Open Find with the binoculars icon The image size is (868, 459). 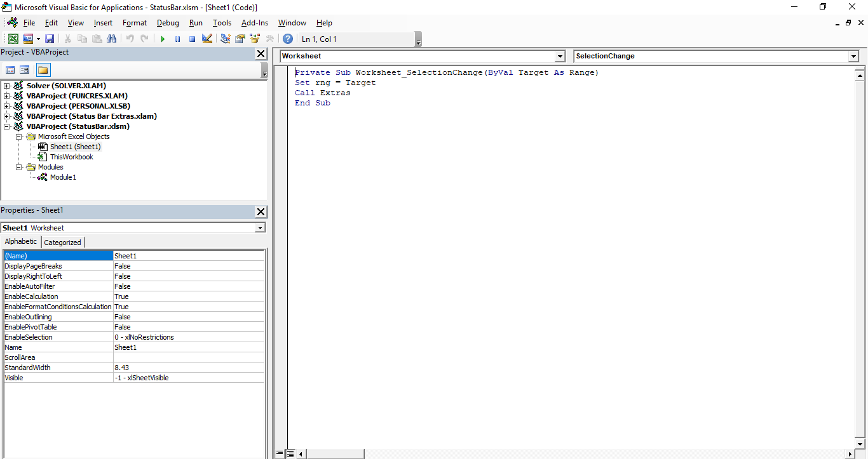[112, 39]
